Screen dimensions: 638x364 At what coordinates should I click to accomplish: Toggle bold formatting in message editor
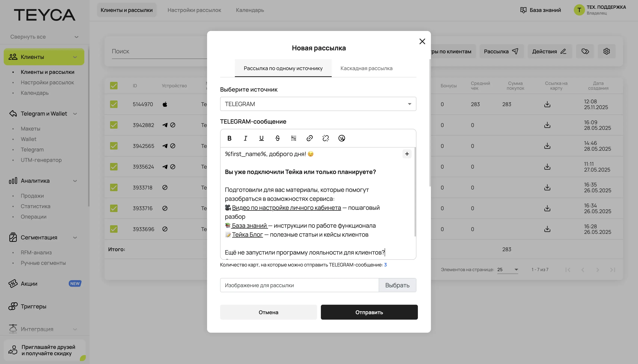tap(229, 138)
